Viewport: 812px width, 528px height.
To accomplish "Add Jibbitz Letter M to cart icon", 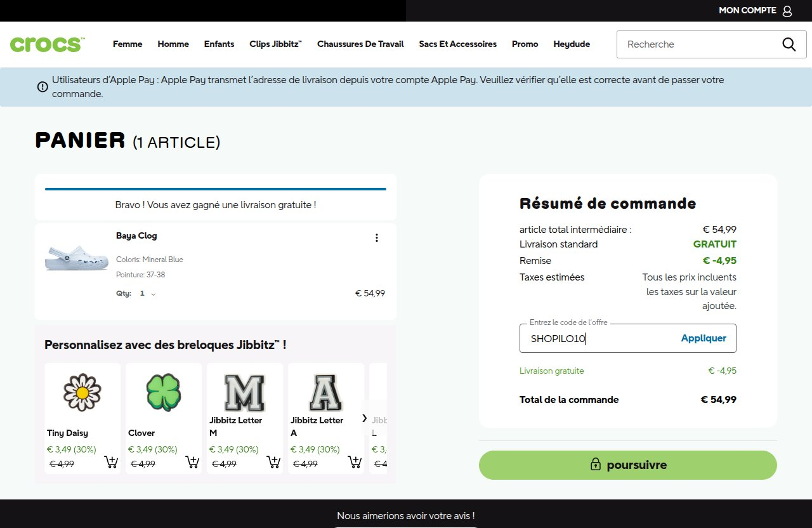I will (x=273, y=462).
